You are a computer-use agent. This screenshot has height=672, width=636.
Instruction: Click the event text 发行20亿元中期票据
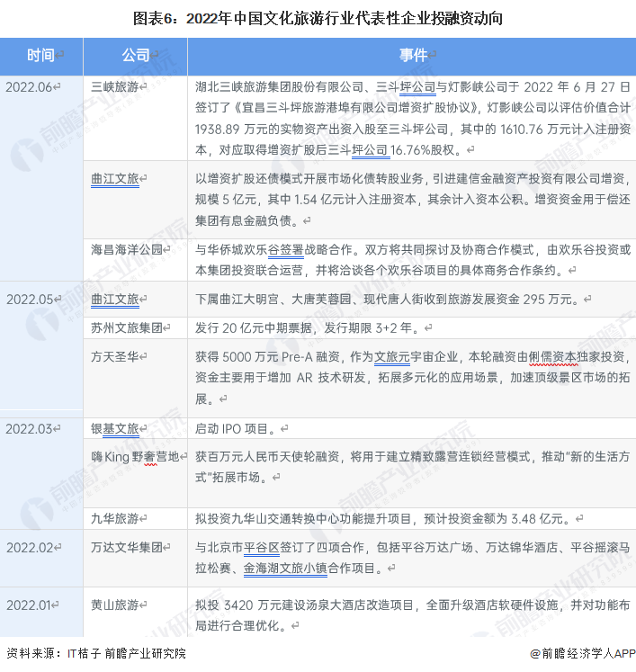[309, 327]
